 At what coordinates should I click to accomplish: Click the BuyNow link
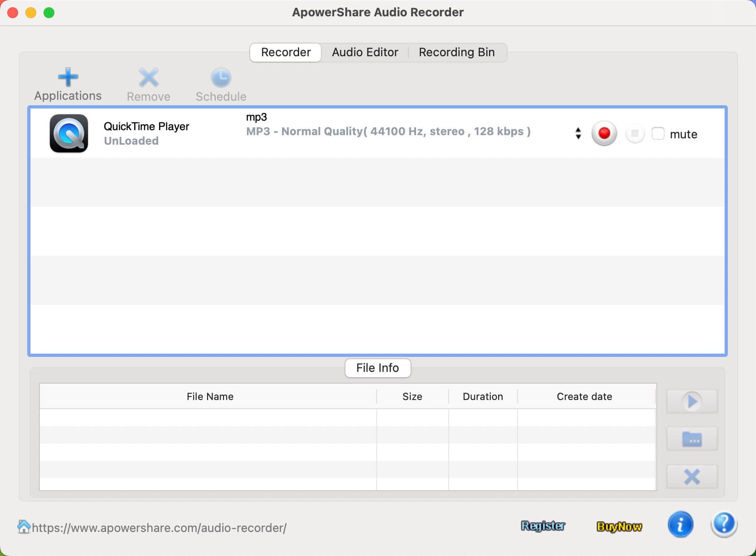pyautogui.click(x=619, y=527)
